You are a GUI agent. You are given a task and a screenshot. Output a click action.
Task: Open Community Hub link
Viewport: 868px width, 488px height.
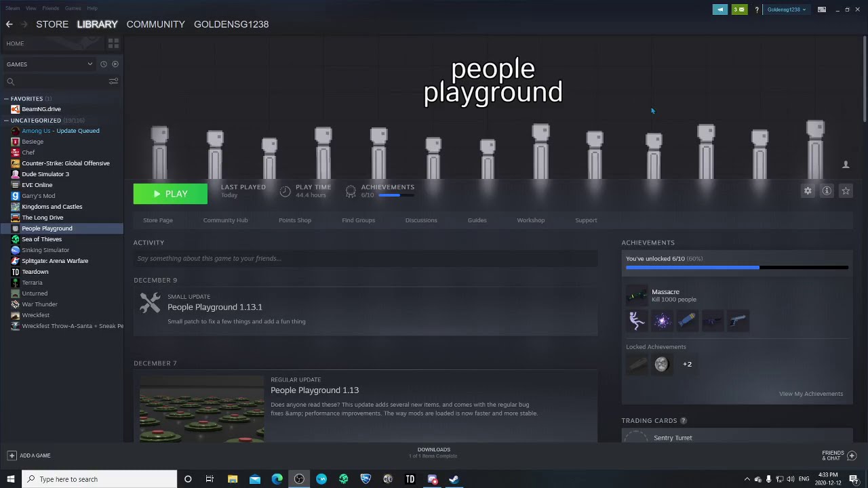coord(225,220)
